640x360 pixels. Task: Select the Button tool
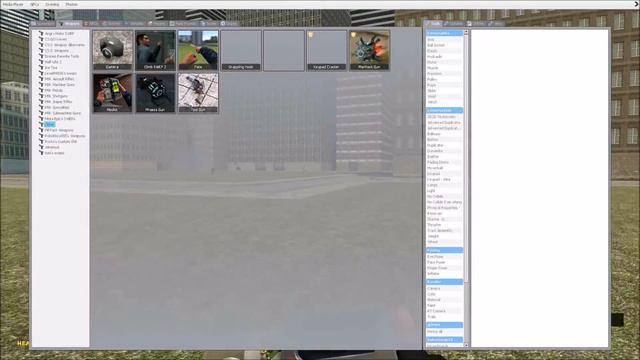444,140
